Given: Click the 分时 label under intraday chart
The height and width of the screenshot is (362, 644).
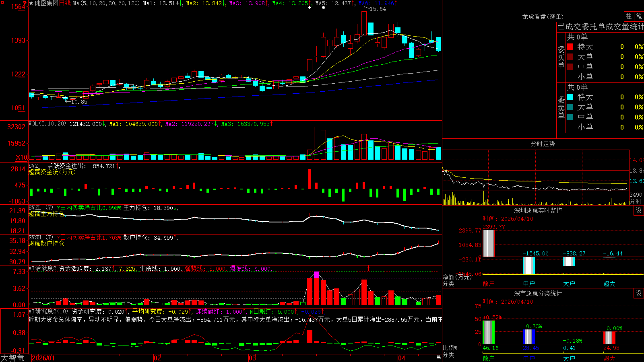Looking at the screenshot, I should (x=636, y=202).
